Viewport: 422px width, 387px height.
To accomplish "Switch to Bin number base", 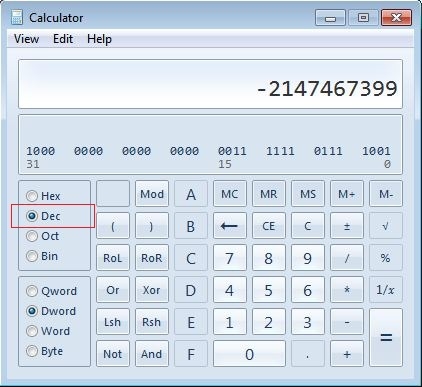I will [42, 256].
